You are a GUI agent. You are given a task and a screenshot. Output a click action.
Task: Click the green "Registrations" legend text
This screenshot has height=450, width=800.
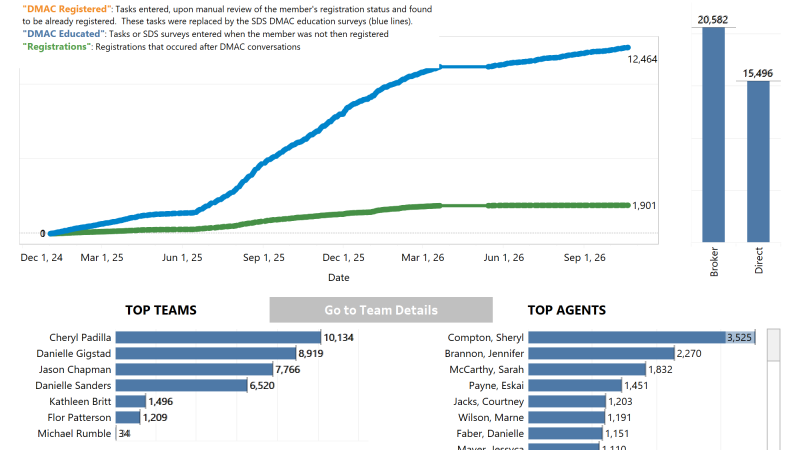(x=57, y=46)
